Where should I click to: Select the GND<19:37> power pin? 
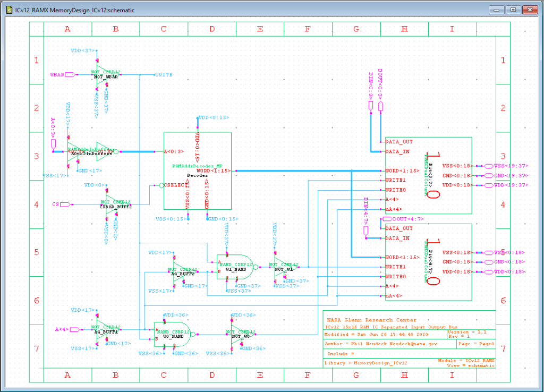(489, 175)
